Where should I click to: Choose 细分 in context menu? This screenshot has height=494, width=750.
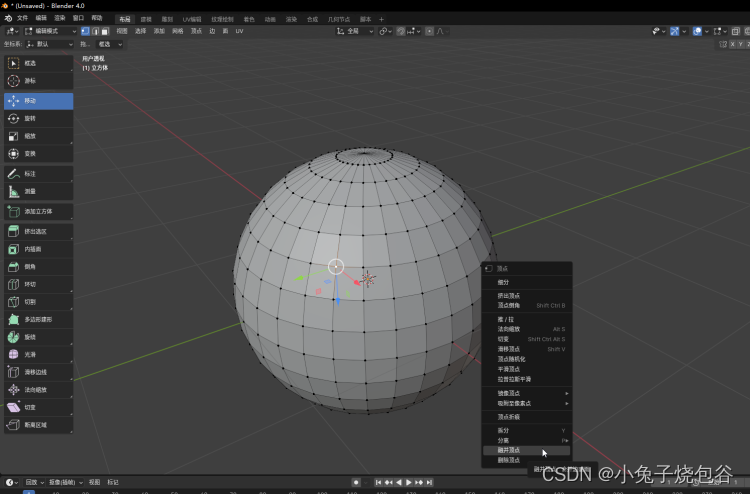[527, 282]
